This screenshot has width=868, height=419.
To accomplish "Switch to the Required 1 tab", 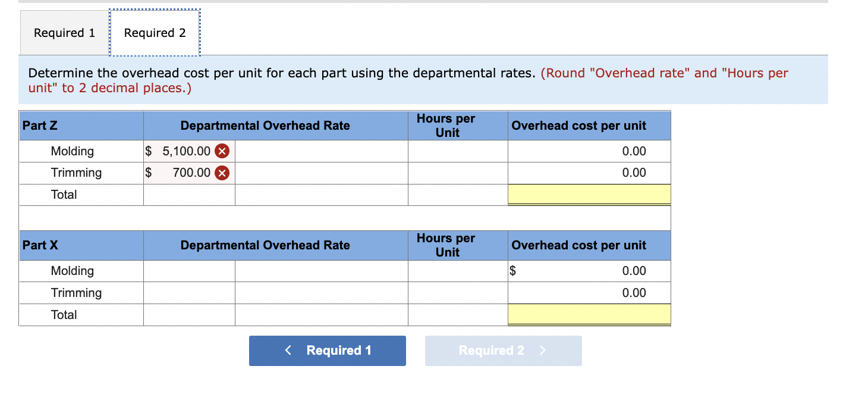I will (x=63, y=33).
